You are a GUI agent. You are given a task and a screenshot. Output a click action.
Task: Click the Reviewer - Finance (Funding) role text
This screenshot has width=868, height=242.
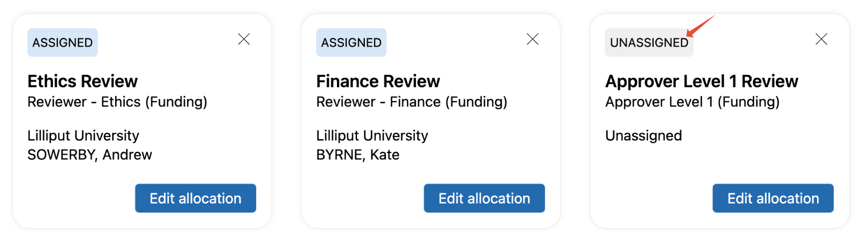click(411, 102)
